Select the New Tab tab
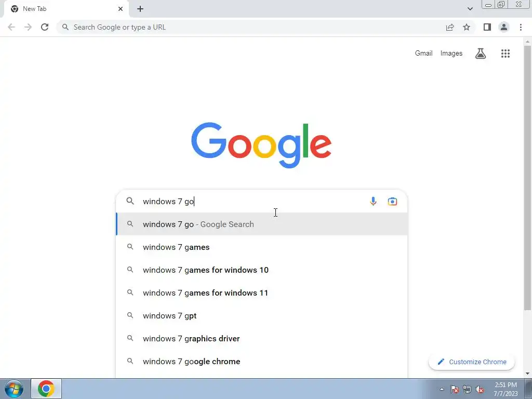The image size is (532, 399). [66, 9]
